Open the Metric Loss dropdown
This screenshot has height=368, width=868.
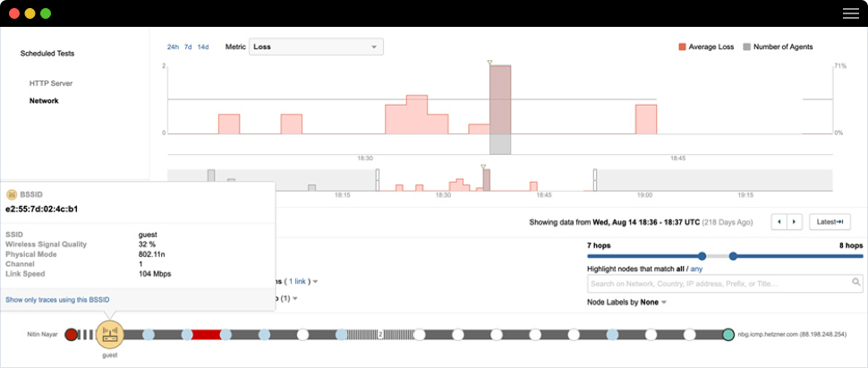pyautogui.click(x=316, y=47)
